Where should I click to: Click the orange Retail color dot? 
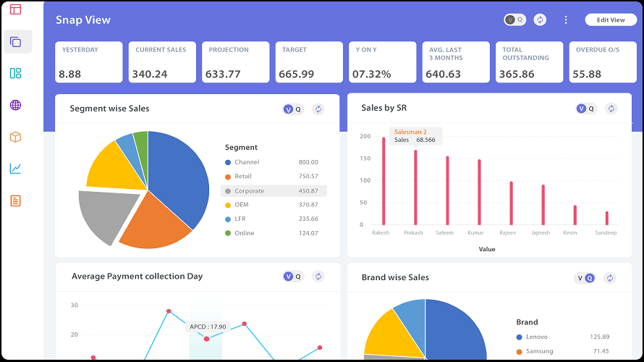click(228, 177)
